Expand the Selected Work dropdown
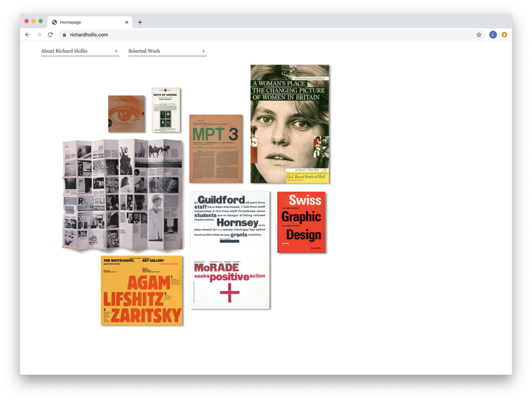 (167, 51)
